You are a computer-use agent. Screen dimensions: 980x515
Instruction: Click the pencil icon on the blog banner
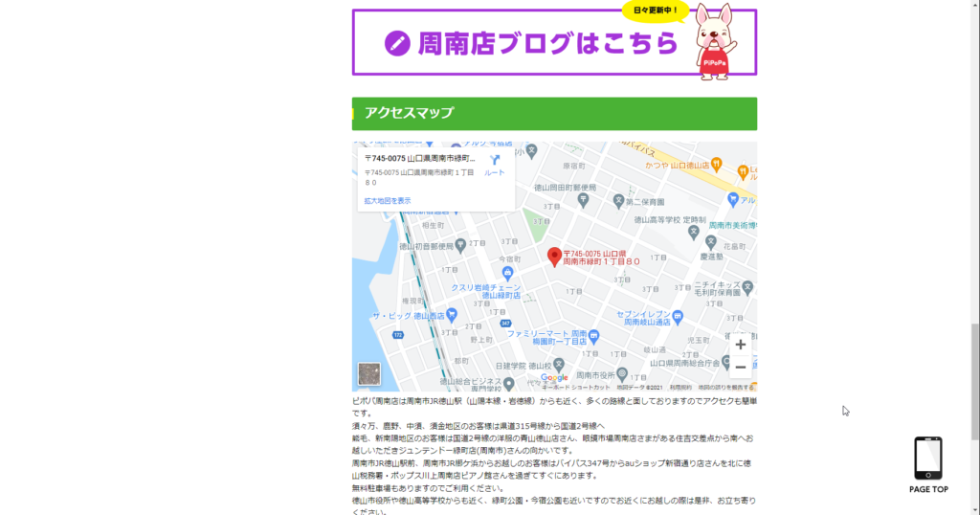tap(397, 43)
